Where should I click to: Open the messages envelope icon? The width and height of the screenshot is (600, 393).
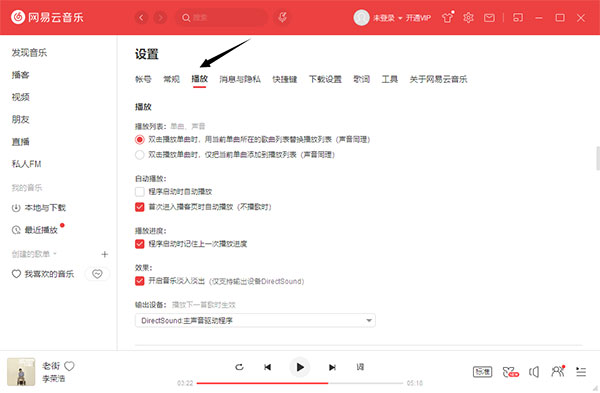(x=489, y=18)
